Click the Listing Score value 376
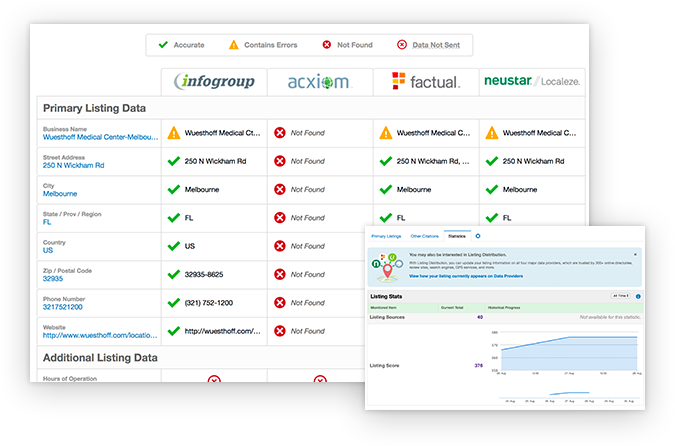 [478, 366]
